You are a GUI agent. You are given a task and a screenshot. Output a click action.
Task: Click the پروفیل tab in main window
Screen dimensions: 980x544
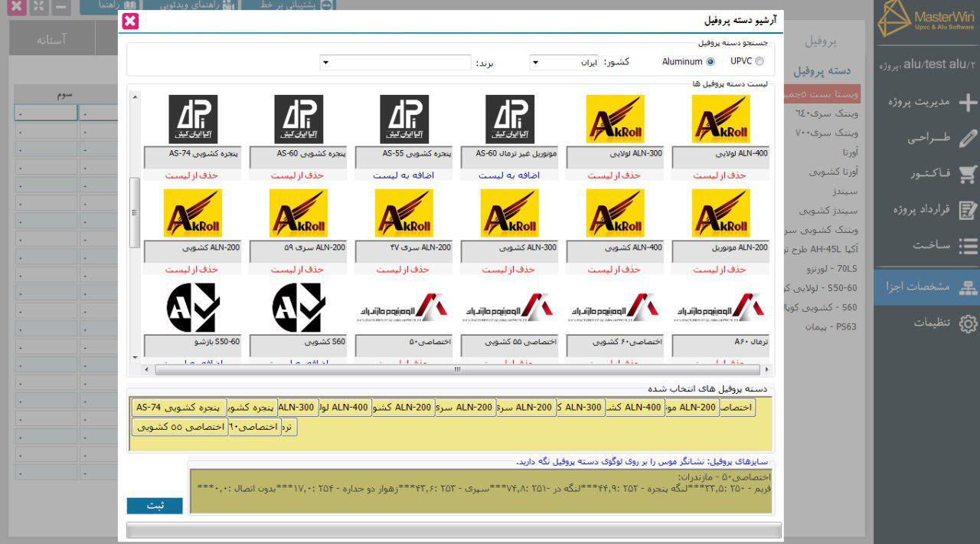click(x=822, y=40)
